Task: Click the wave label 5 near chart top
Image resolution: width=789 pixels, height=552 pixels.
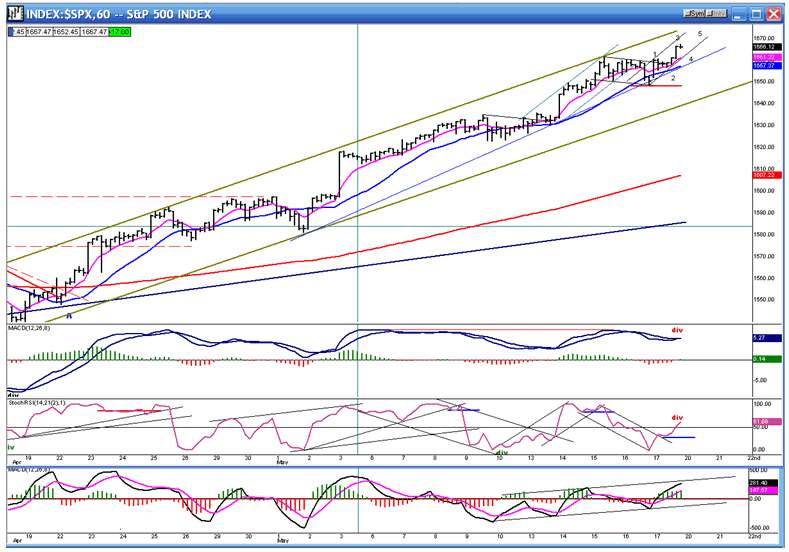Action: (x=700, y=34)
